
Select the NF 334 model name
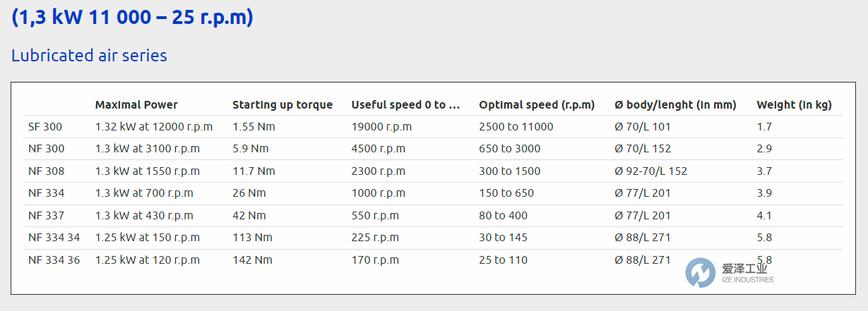46,193
